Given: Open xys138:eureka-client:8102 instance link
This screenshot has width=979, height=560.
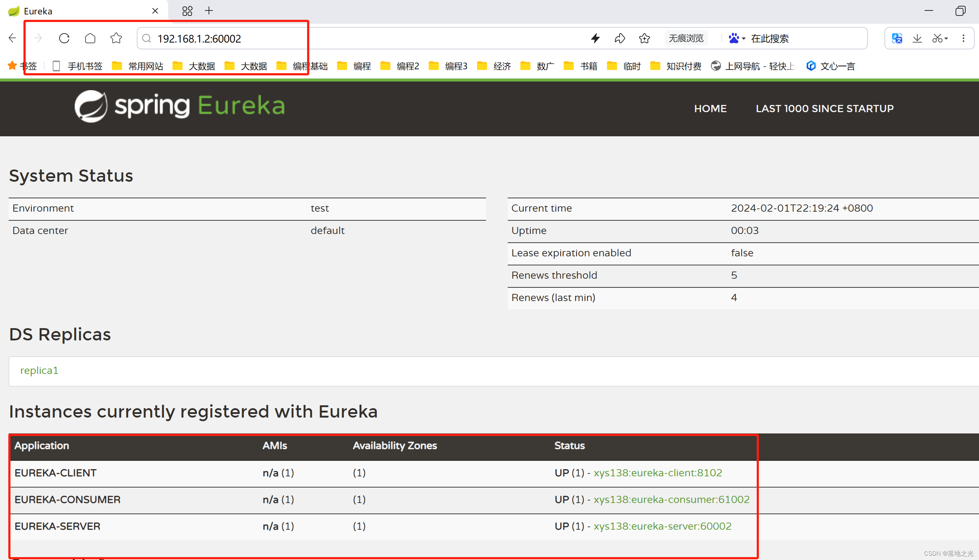Looking at the screenshot, I should (x=658, y=472).
